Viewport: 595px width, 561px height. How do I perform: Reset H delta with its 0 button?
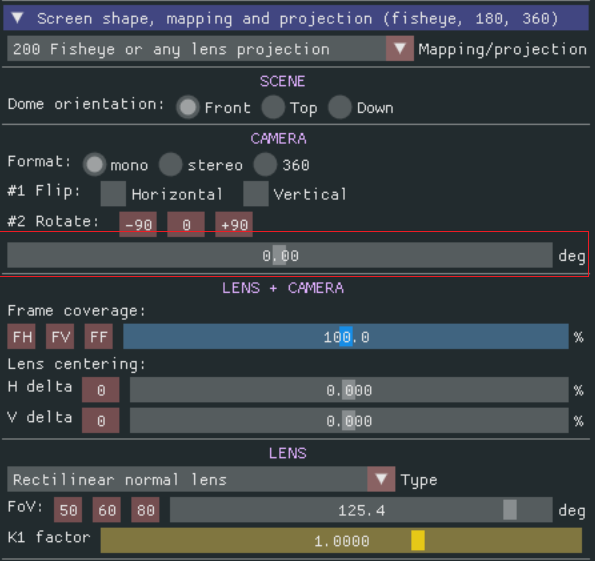coord(101,390)
